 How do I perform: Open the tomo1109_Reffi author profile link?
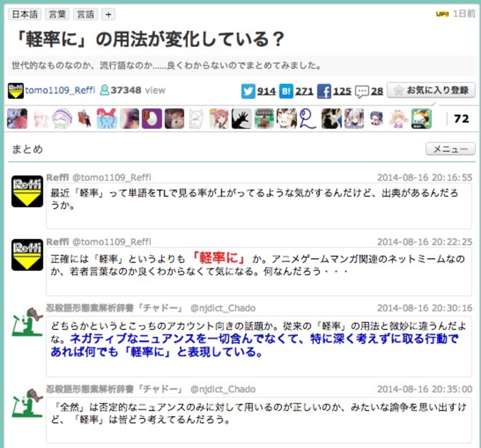[60, 90]
